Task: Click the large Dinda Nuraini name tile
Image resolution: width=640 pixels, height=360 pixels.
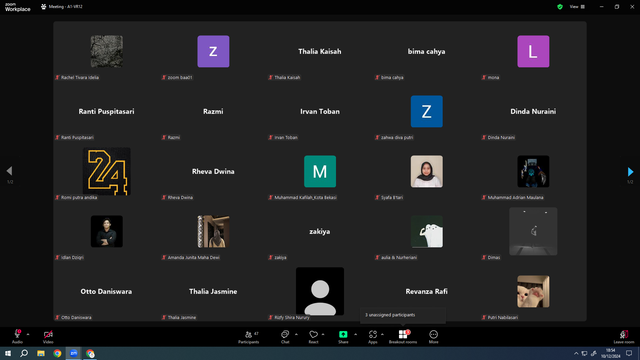Action: click(x=533, y=111)
